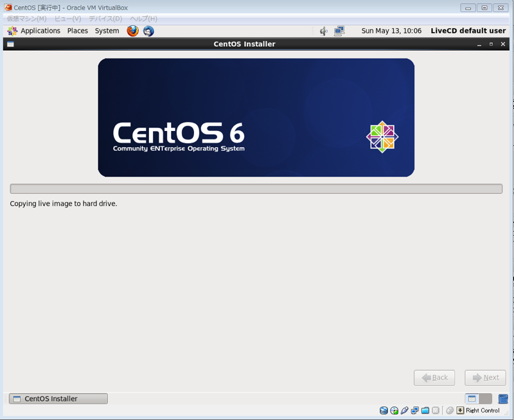Click the LiveCD default user label
The image size is (514, 420).
tap(468, 31)
